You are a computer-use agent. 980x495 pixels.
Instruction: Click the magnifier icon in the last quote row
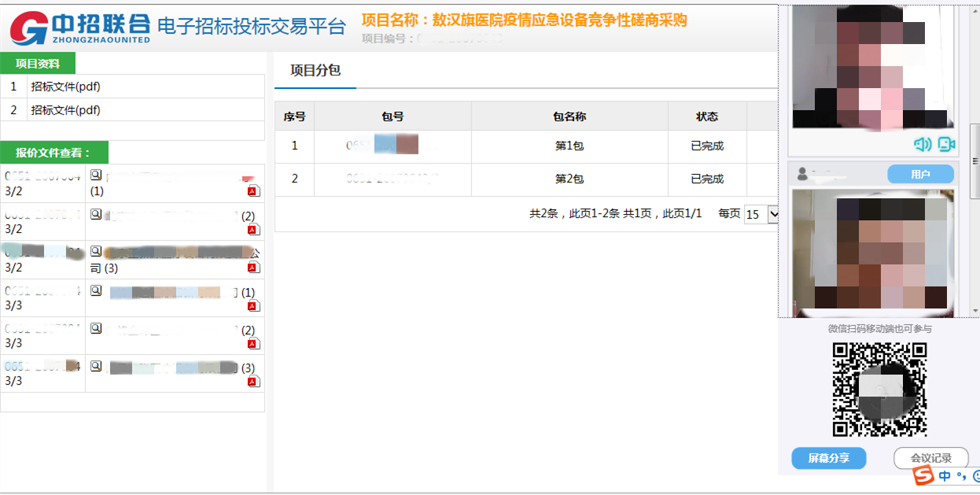[96, 366]
